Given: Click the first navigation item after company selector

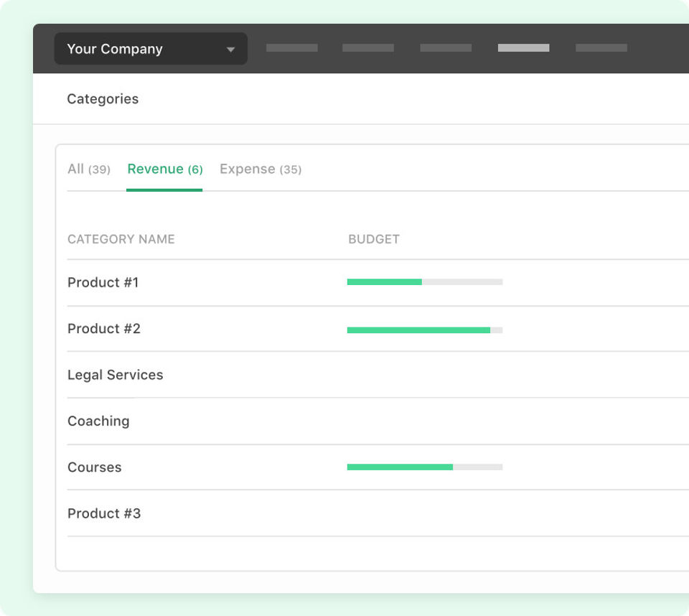Looking at the screenshot, I should pos(291,48).
